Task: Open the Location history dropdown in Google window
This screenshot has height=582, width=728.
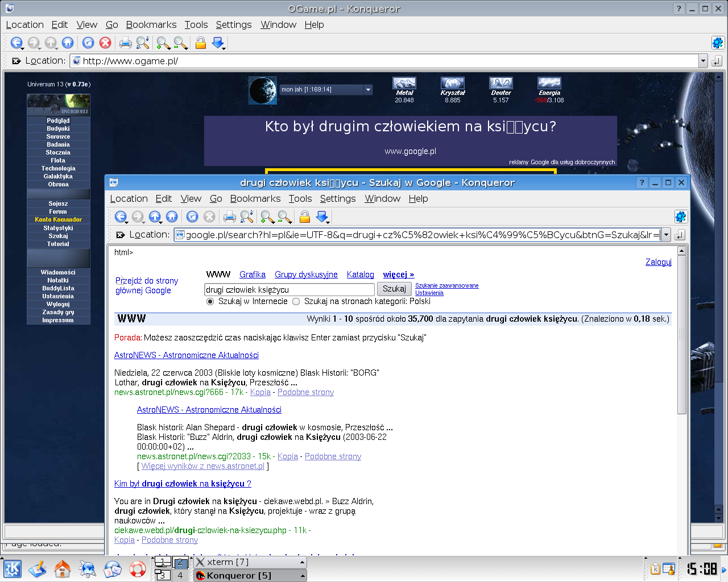Action: tap(666, 235)
